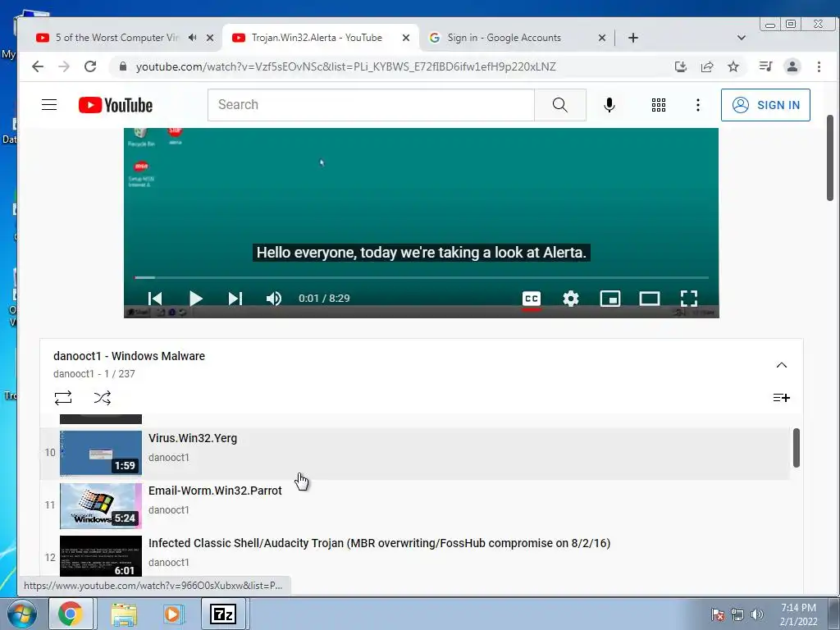
Task: Close the Trojan.Win32.Alerta tab
Action: click(x=405, y=38)
